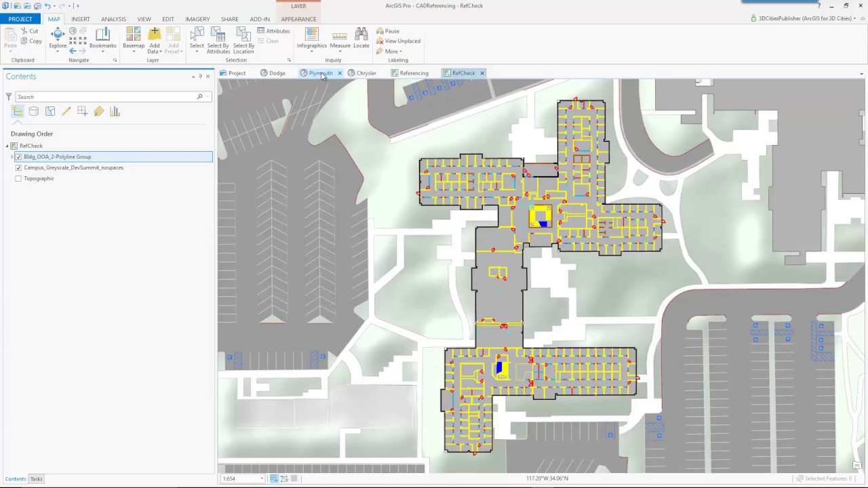868x488 pixels.
Task: Pause labeling in the Labeling group
Action: click(x=388, y=31)
